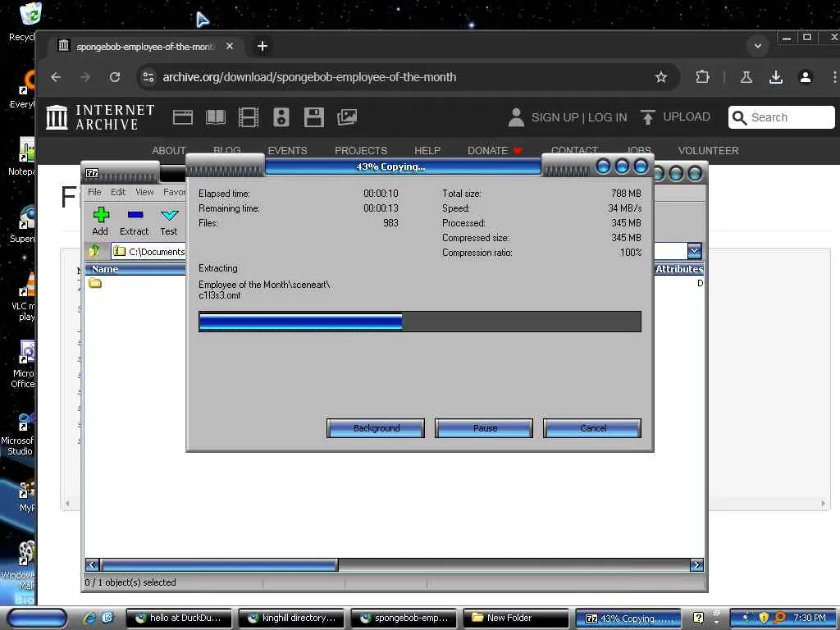
Task: Click the extraction progress bar
Action: coord(419,322)
